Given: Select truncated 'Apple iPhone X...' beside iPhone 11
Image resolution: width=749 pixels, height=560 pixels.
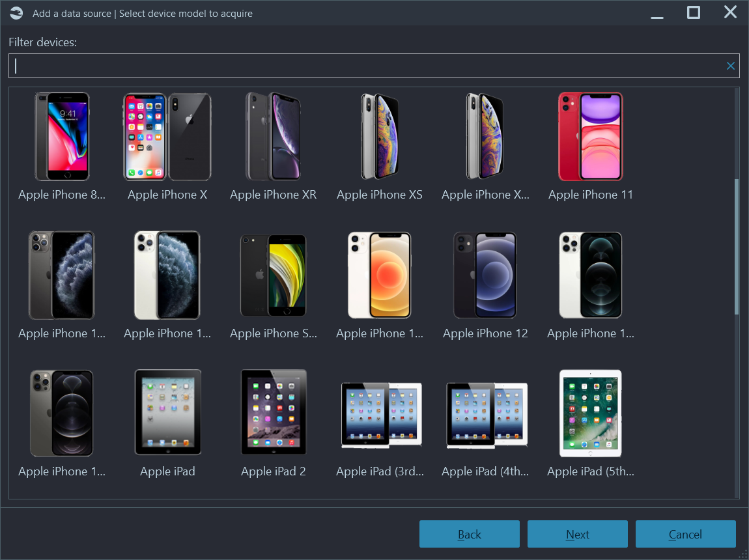Looking at the screenshot, I should (485, 147).
